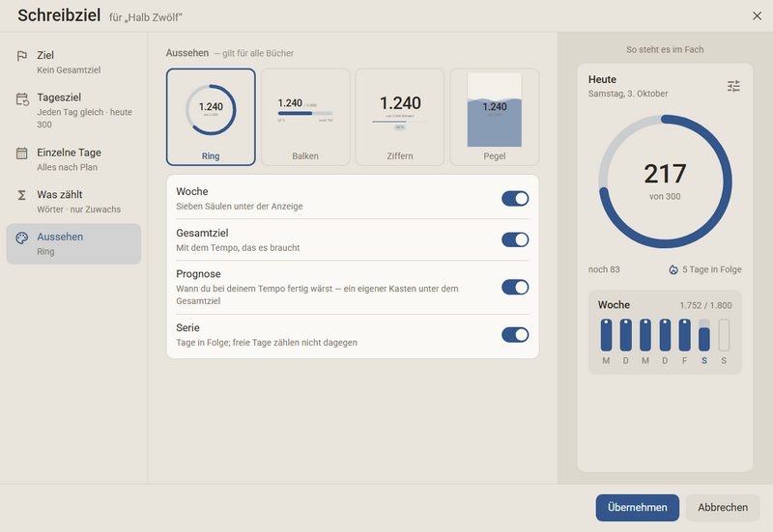Screen dimensions: 773x532
Task: Click the 'Alles nach Plan' subtitle
Action: pyautogui.click(x=67, y=167)
